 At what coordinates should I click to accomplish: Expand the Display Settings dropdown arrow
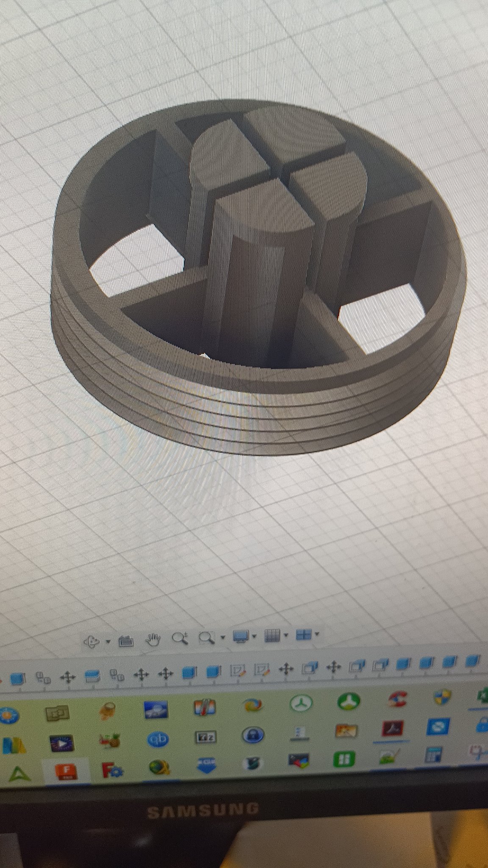pyautogui.click(x=254, y=636)
